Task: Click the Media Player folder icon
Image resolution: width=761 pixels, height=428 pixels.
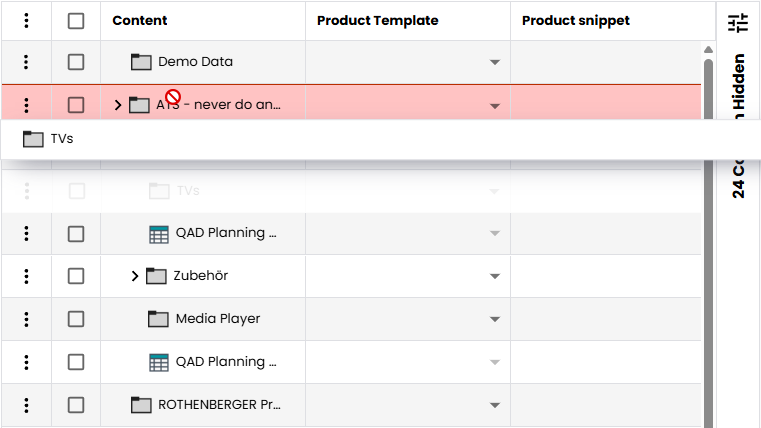Action: [158, 319]
